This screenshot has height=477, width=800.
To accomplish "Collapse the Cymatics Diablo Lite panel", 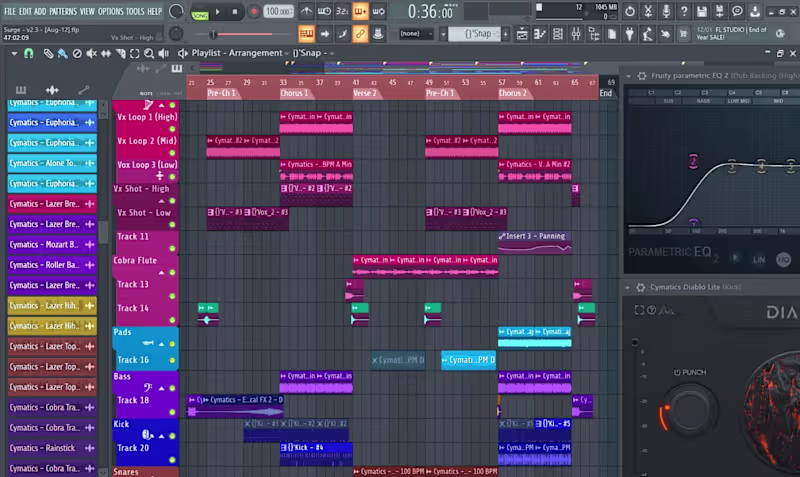I will click(628, 288).
